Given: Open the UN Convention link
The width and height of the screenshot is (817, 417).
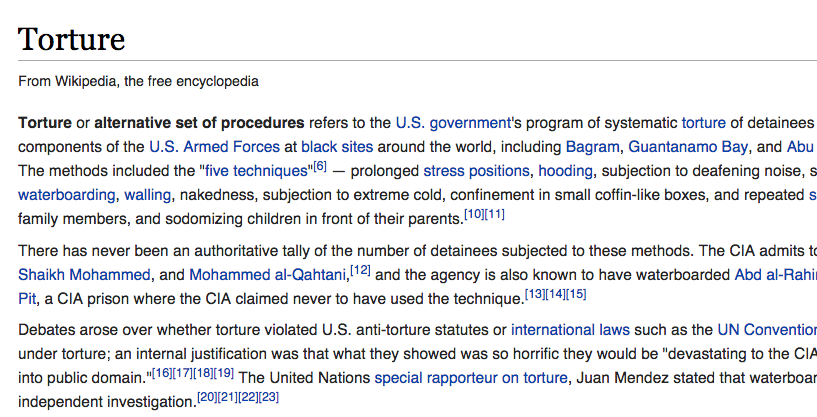Looking at the screenshot, I should point(767,330).
